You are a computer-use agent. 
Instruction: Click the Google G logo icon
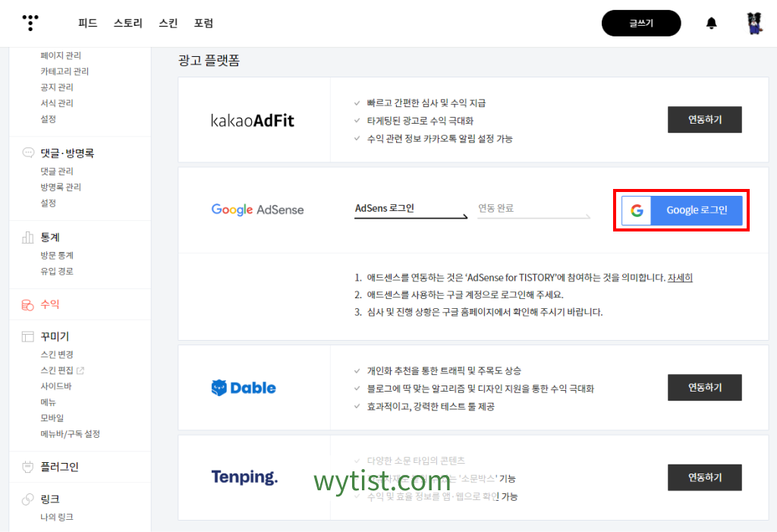pyautogui.click(x=637, y=210)
